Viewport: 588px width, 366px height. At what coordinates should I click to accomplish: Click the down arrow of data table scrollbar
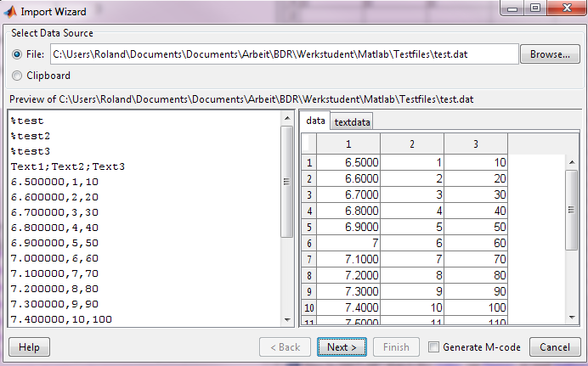pyautogui.click(x=572, y=317)
